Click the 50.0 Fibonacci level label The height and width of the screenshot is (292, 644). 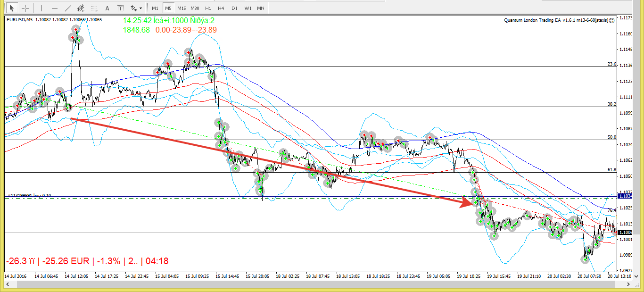(612, 137)
